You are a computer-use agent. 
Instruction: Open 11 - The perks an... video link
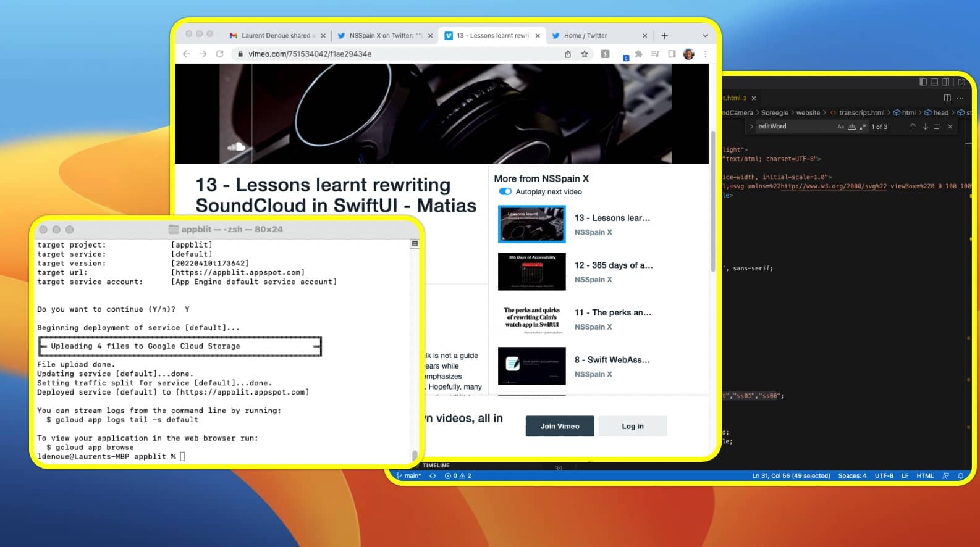pos(613,312)
